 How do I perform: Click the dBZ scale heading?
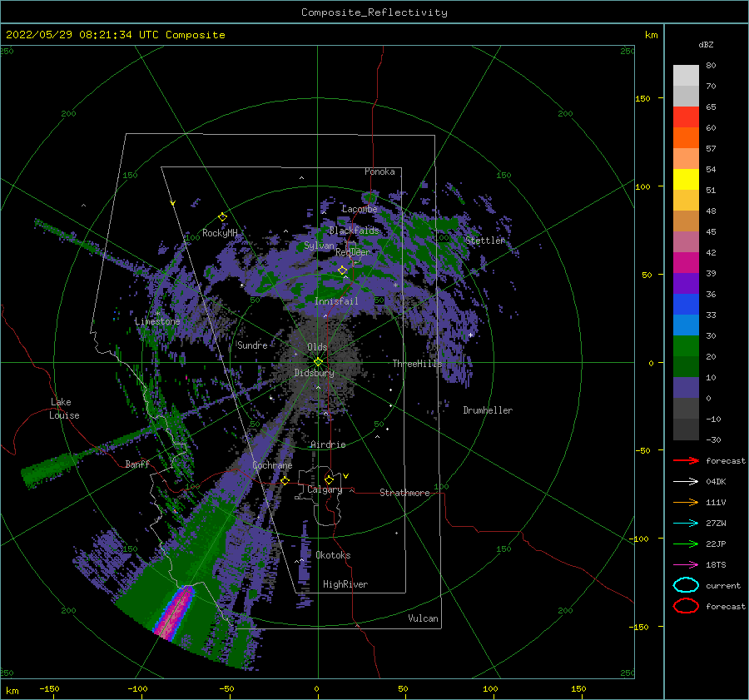(x=706, y=44)
